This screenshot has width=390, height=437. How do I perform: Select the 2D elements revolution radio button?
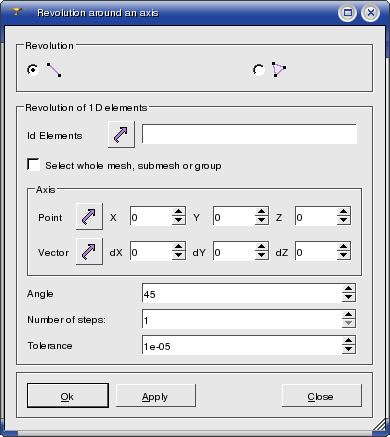coord(258,70)
